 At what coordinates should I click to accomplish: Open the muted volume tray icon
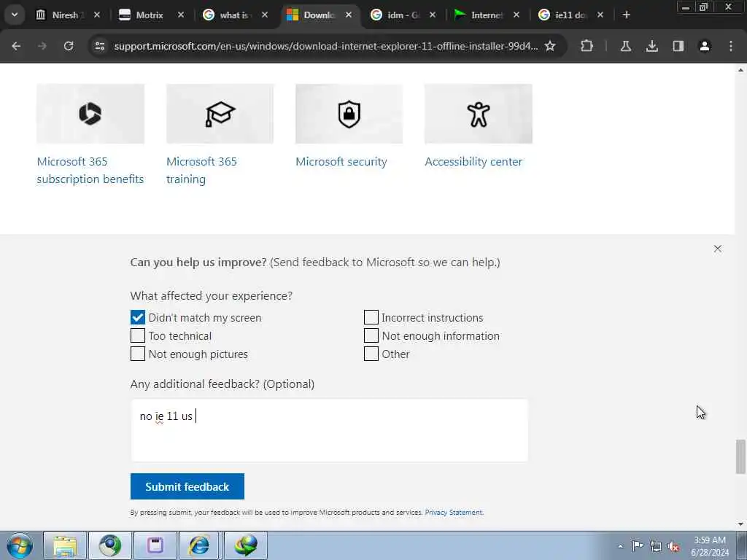click(673, 546)
